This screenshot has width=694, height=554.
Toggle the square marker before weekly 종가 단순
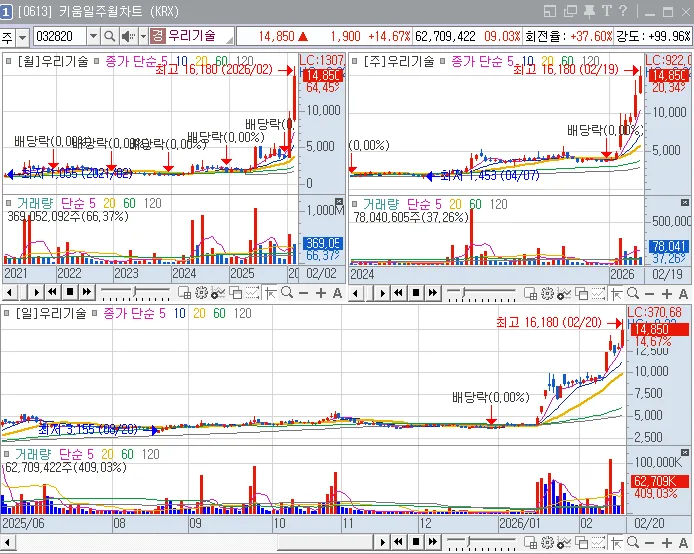coord(443,61)
